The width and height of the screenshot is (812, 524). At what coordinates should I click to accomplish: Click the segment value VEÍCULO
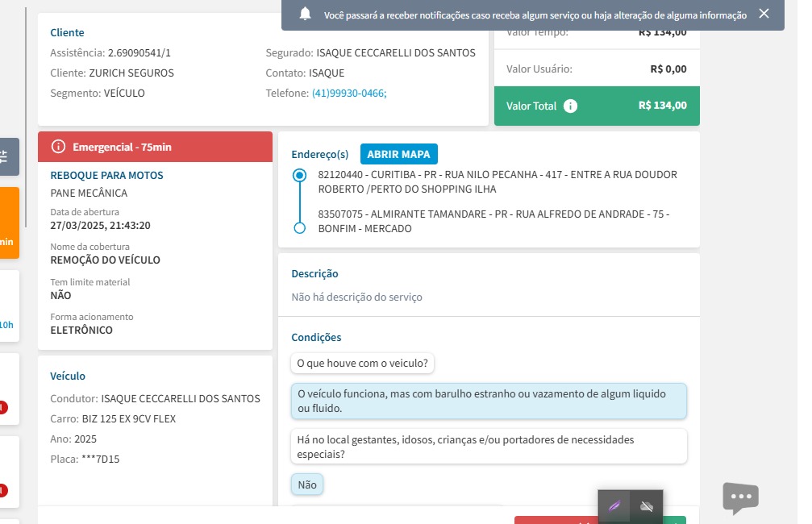(124, 94)
